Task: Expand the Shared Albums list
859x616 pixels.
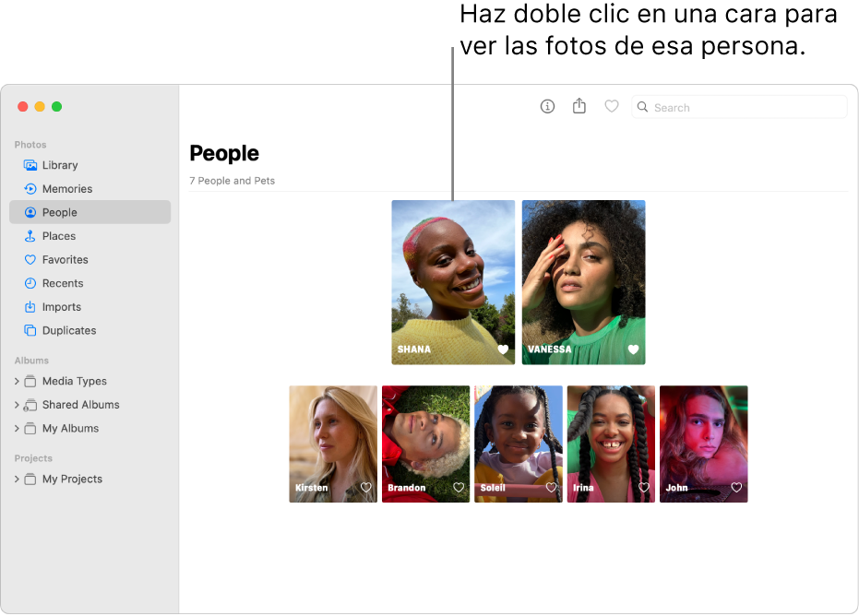Action: click(17, 404)
